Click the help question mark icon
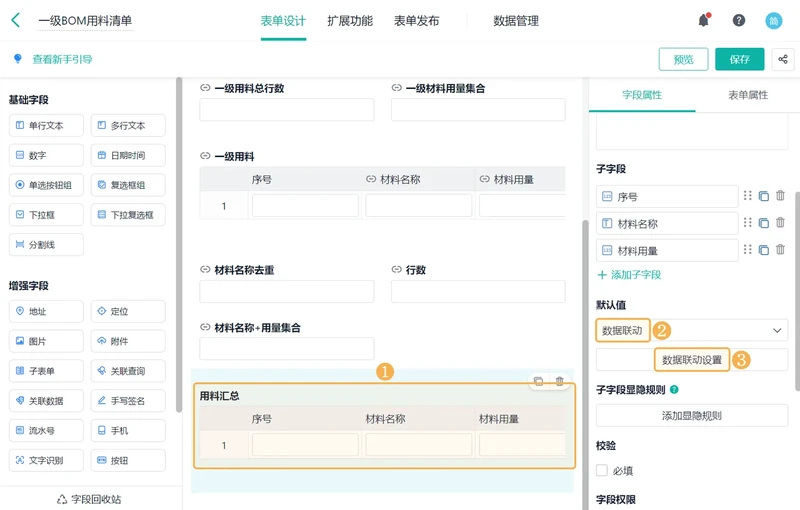Screen dimensions: 800x510 pos(739,20)
